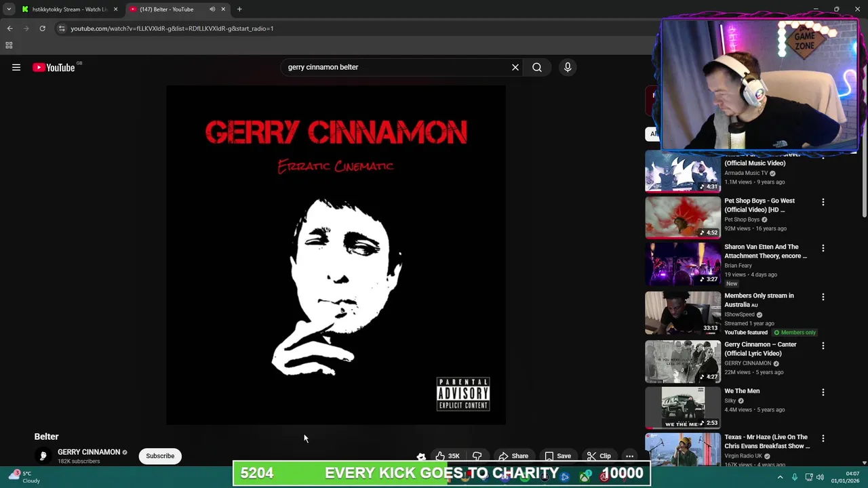Open Pet Shop Boys Go West title link
This screenshot has height=488, width=868.
(759, 205)
